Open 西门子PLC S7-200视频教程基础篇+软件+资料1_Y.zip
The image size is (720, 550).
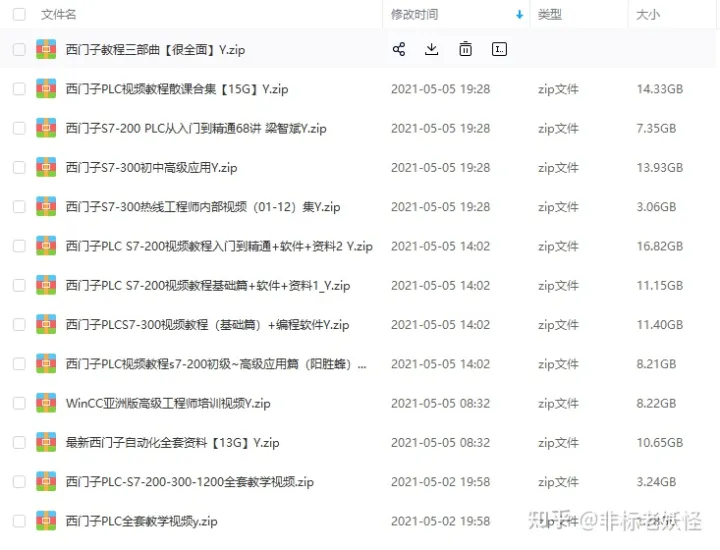(x=208, y=285)
